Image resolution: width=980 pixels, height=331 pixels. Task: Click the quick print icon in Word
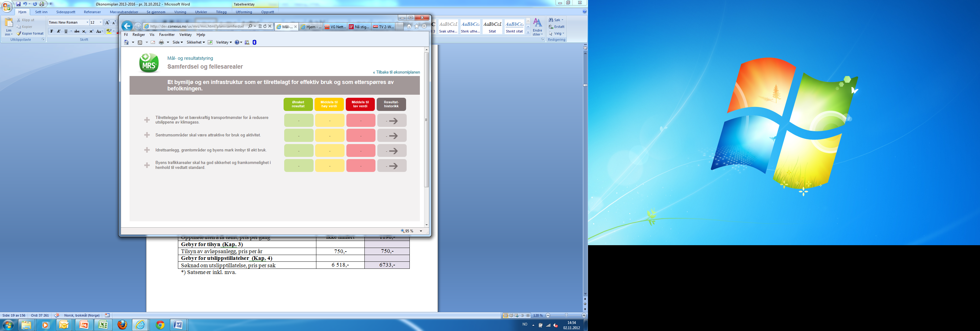coord(42,4)
